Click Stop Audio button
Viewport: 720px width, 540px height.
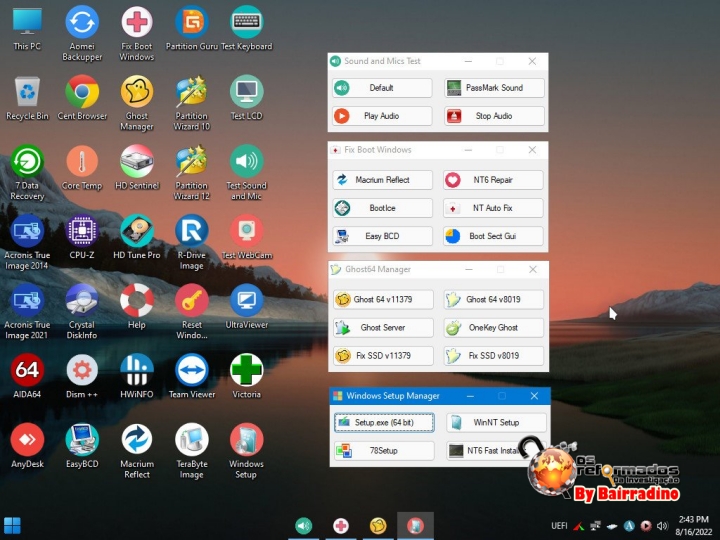click(494, 116)
